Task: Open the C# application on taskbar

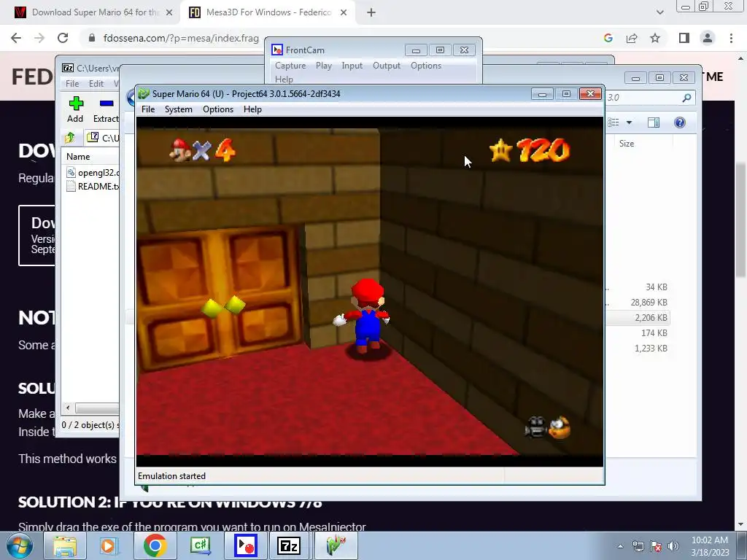Action: tap(200, 545)
